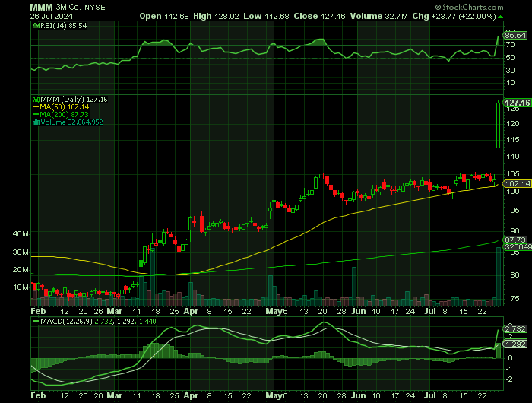Click the 'Chg +23.77 (+22.99%)' value

(x=454, y=16)
